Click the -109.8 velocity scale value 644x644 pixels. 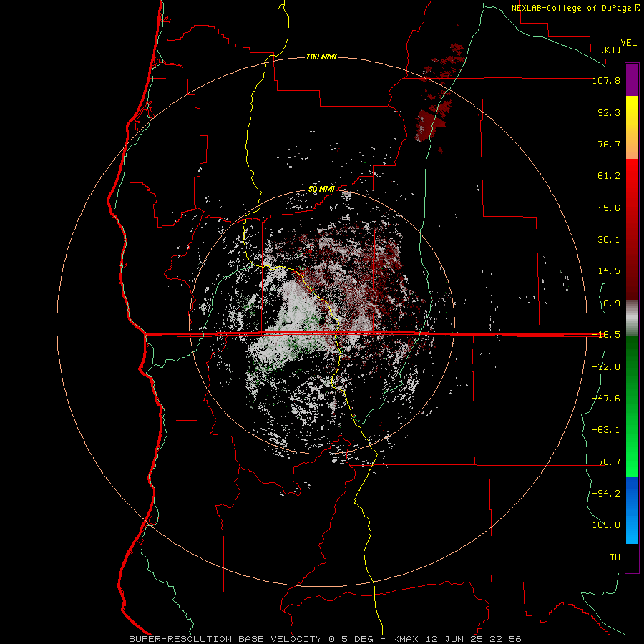603,525
